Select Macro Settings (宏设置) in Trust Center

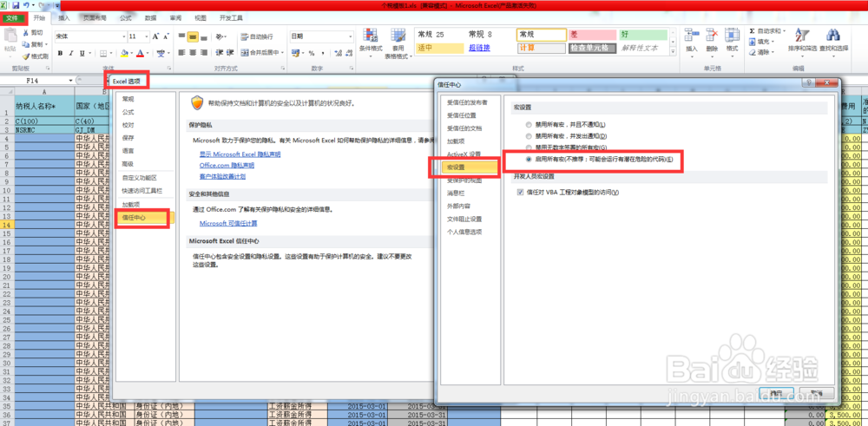[x=469, y=167]
